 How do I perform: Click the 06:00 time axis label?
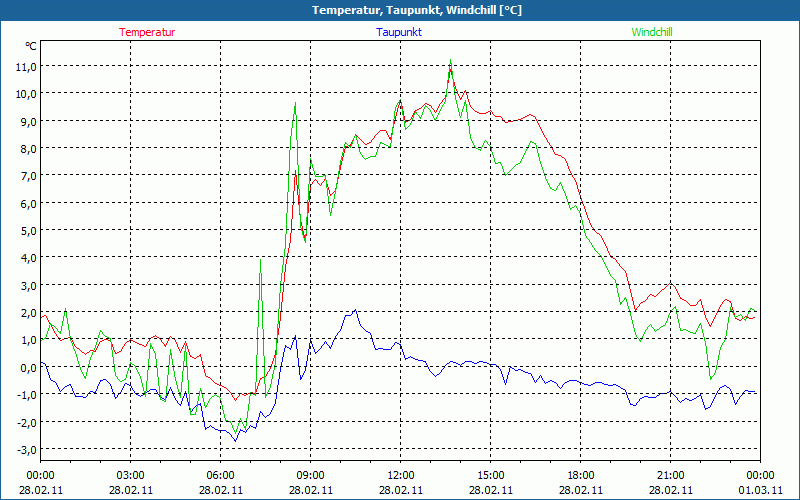click(220, 476)
